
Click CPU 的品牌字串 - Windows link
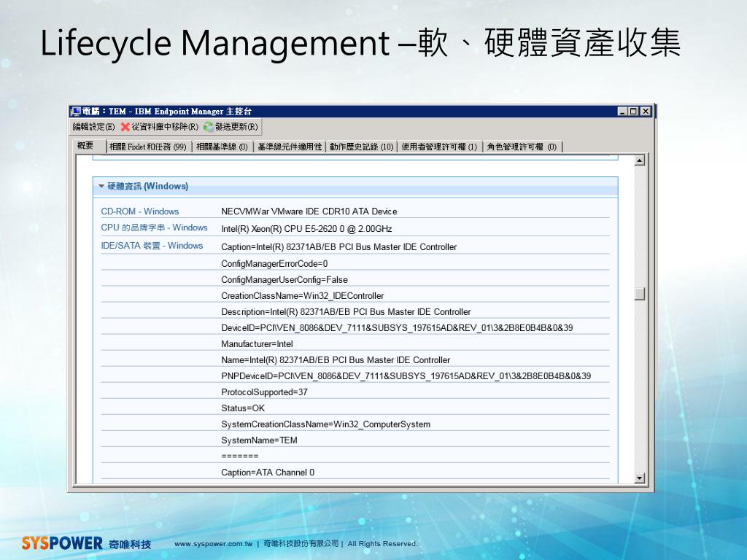coord(154,227)
